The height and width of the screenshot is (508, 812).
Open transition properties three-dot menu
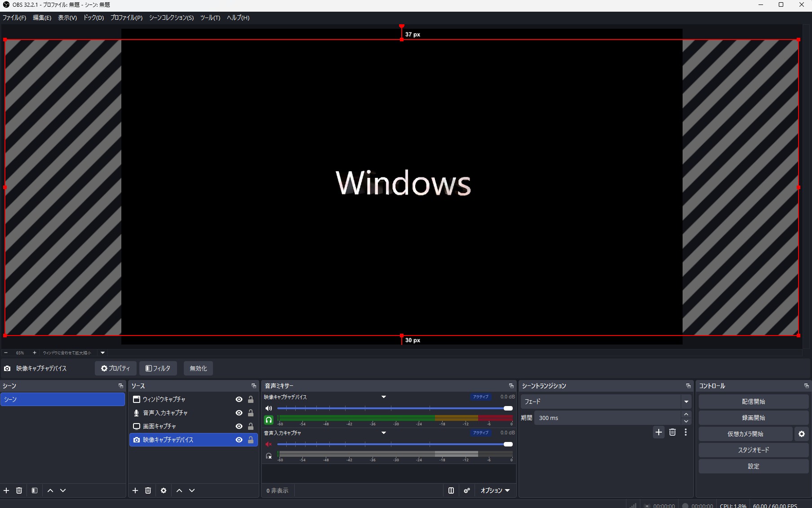[x=686, y=432]
